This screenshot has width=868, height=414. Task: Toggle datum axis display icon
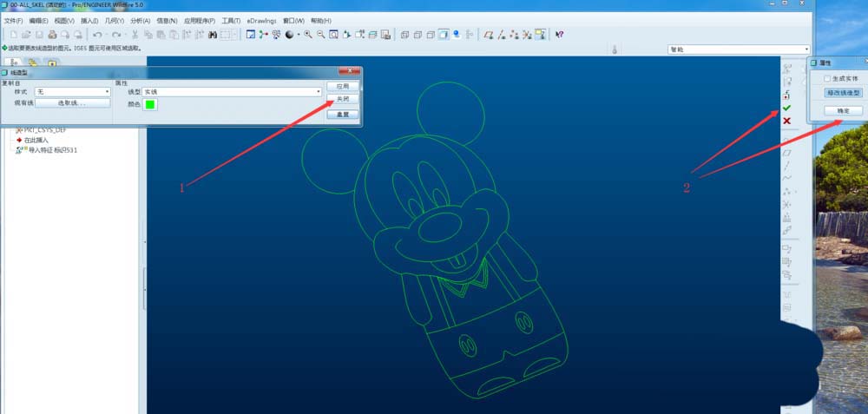click(x=502, y=35)
